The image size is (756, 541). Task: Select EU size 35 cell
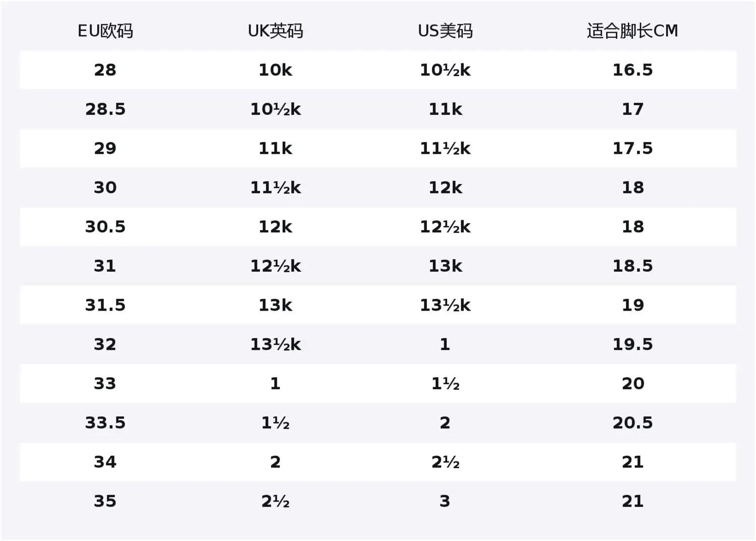pos(105,501)
